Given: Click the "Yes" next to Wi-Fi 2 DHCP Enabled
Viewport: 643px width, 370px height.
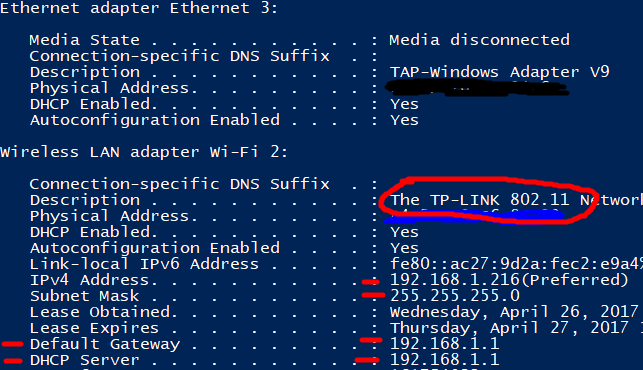Looking at the screenshot, I should coord(404,232).
